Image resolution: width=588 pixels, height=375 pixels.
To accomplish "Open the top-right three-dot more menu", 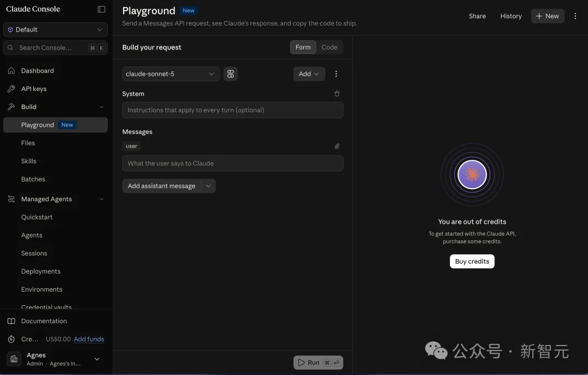I will 575,16.
